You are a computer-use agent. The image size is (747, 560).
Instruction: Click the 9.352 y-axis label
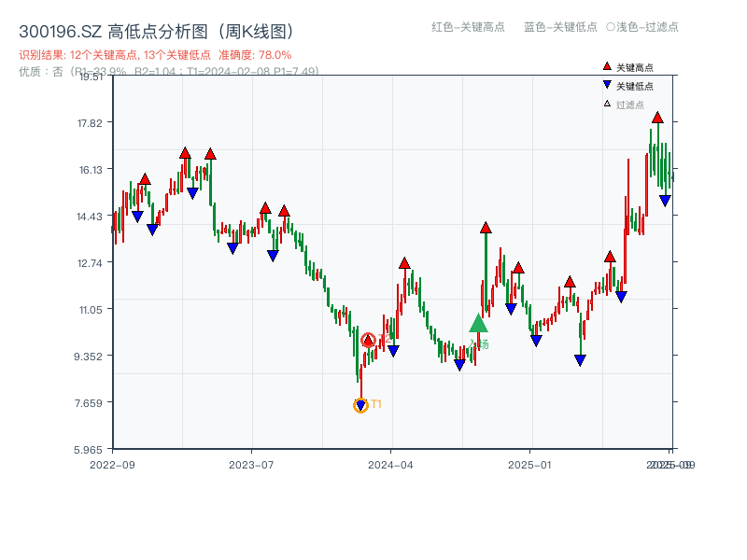pos(88,357)
